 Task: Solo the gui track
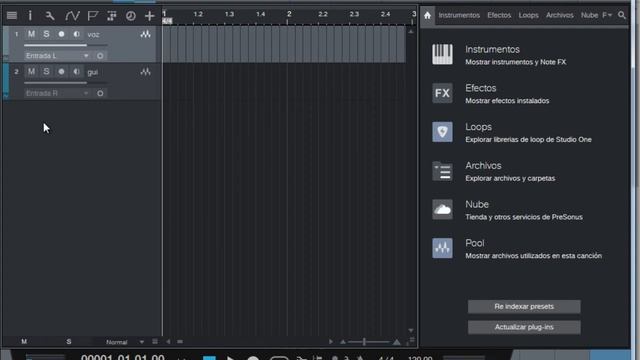[47, 72]
